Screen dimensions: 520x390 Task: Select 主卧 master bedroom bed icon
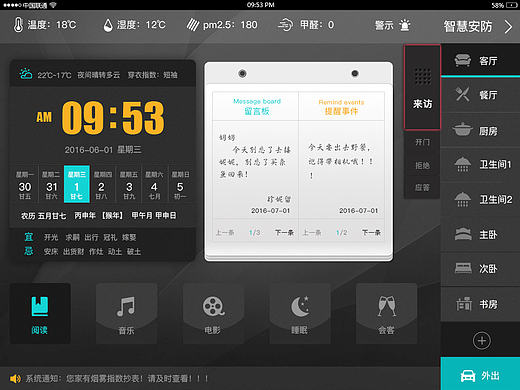click(463, 234)
